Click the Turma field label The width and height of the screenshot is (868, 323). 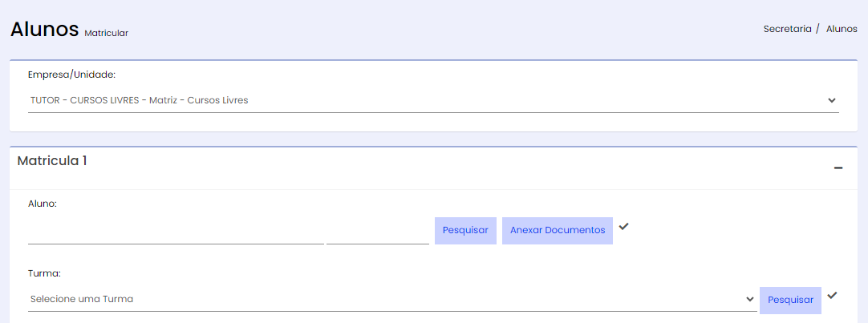pyautogui.click(x=44, y=273)
